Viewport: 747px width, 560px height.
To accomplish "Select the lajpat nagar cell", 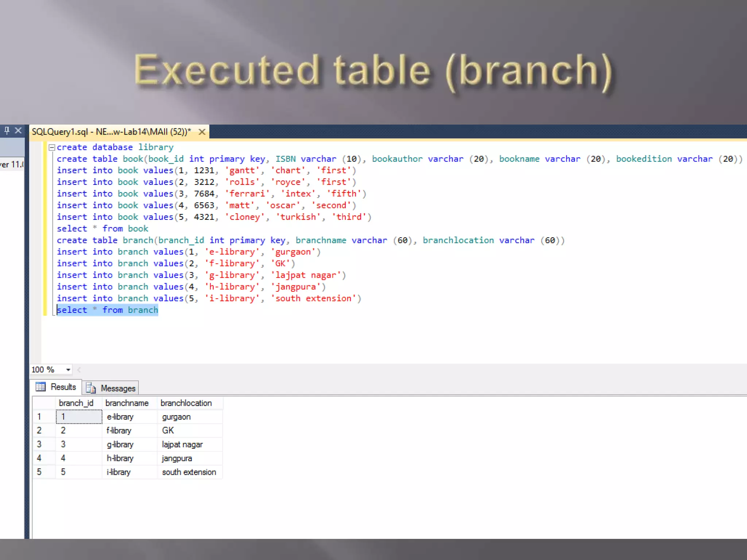I will click(x=190, y=444).
